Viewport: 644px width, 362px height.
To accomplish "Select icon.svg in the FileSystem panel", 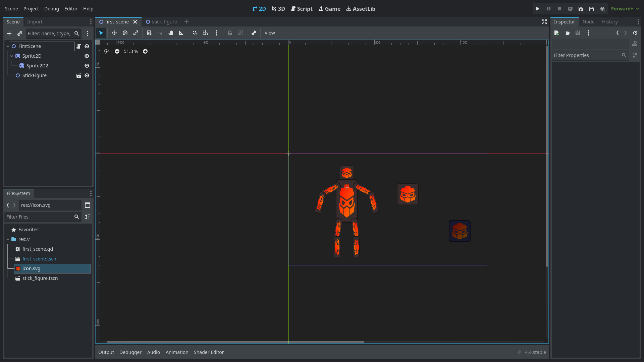I will (x=31, y=268).
